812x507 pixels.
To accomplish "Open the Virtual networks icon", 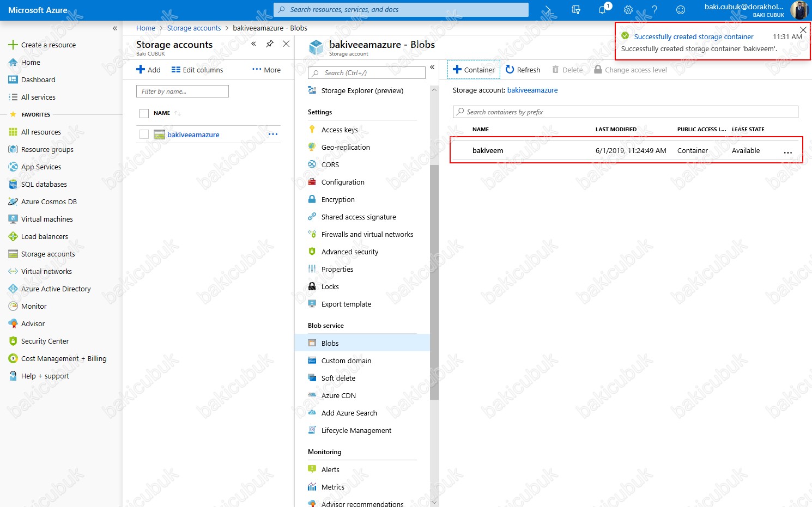I will (13, 272).
